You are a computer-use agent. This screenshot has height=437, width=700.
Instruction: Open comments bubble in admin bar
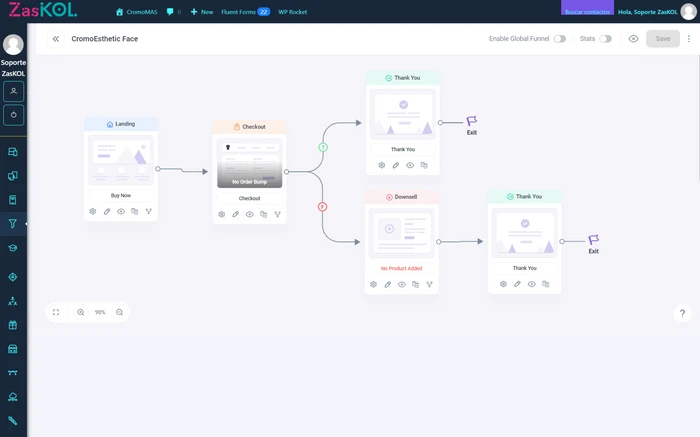pos(173,12)
